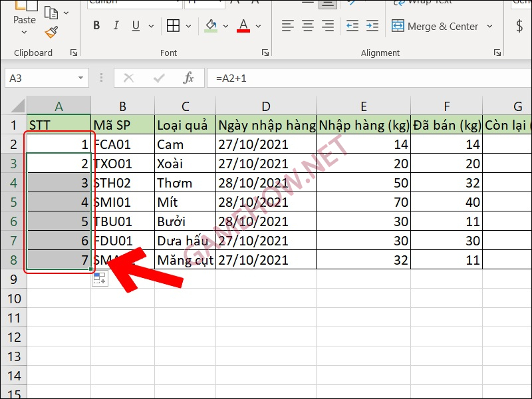Select the Format Painter tool
This screenshot has height=399, width=532.
click(51, 31)
